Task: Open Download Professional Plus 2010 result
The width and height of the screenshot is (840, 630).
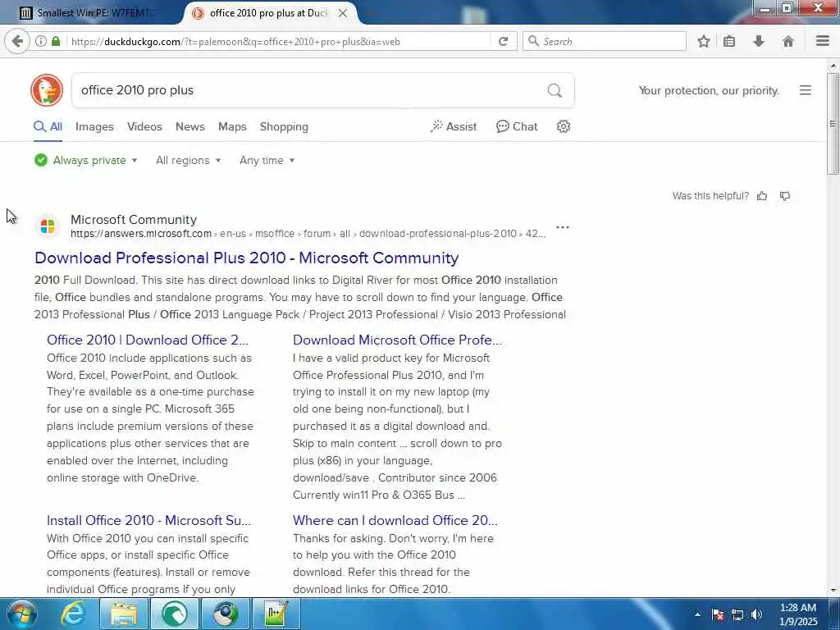Action: click(x=246, y=258)
